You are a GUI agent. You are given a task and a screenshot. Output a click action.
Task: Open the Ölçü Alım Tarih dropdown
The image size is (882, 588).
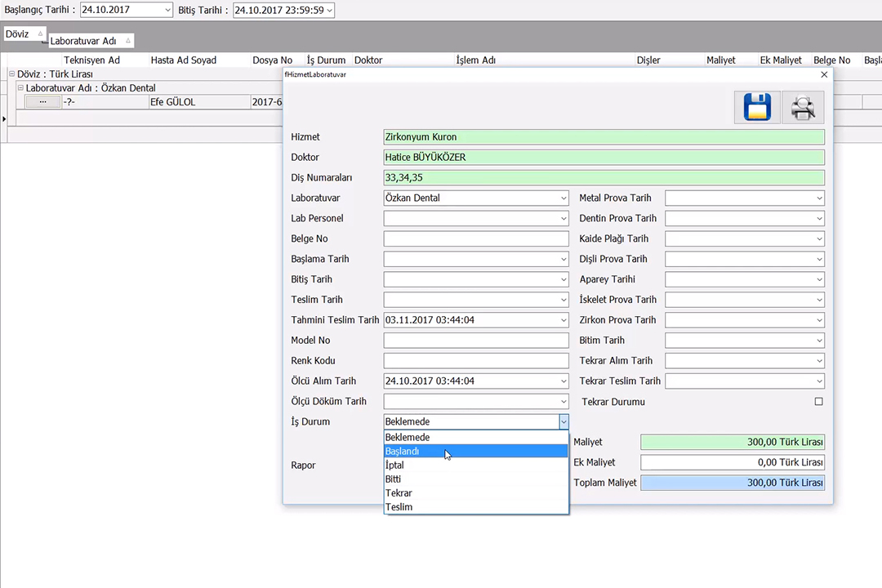click(563, 381)
